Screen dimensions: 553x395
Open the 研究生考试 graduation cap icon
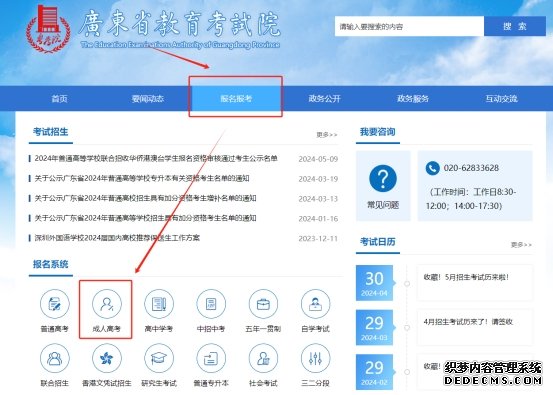(159, 358)
